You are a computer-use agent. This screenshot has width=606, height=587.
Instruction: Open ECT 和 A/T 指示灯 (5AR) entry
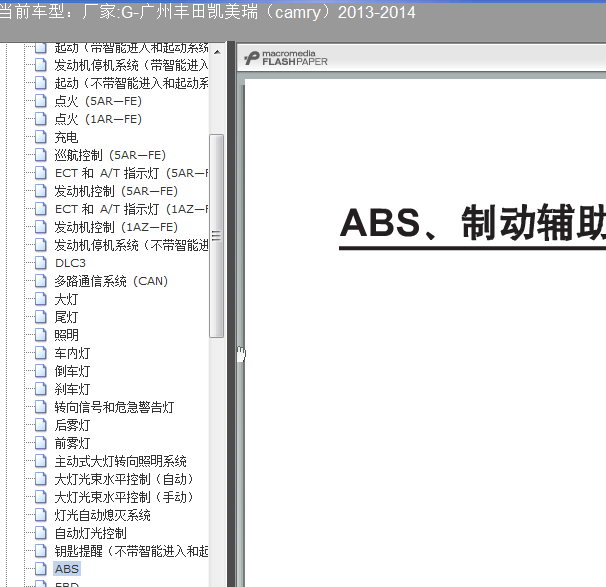coord(131,173)
